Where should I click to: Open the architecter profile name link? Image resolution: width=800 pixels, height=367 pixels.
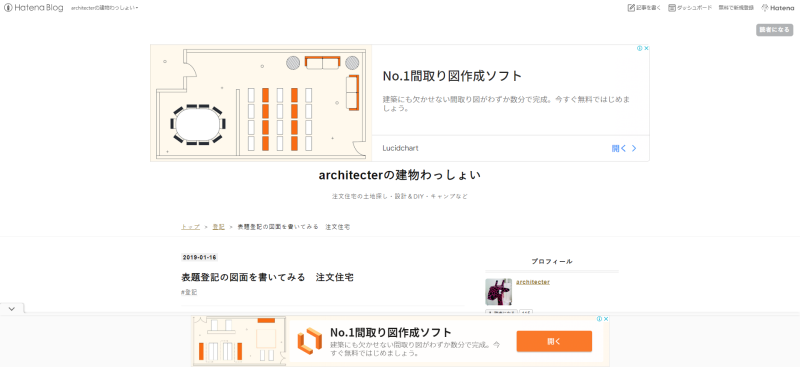point(533,282)
